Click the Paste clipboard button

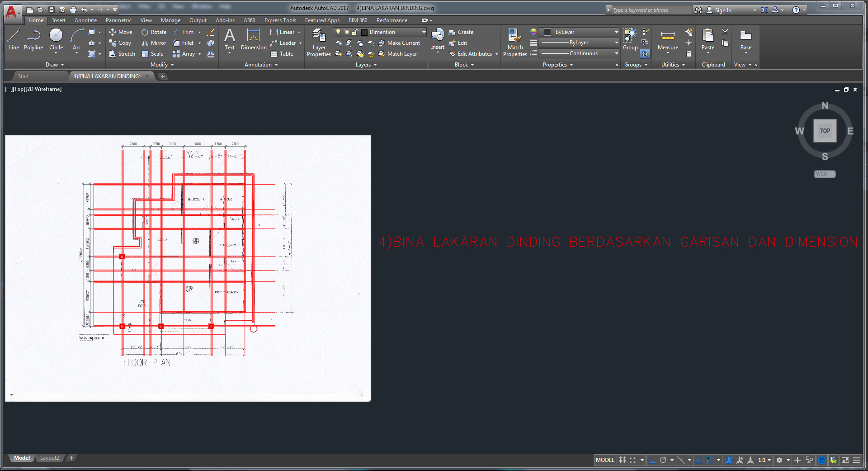[x=708, y=39]
